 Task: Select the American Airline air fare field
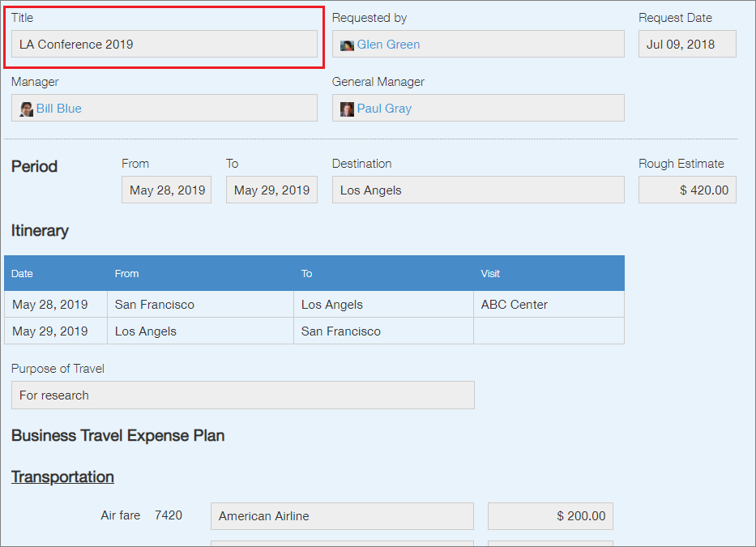click(341, 516)
